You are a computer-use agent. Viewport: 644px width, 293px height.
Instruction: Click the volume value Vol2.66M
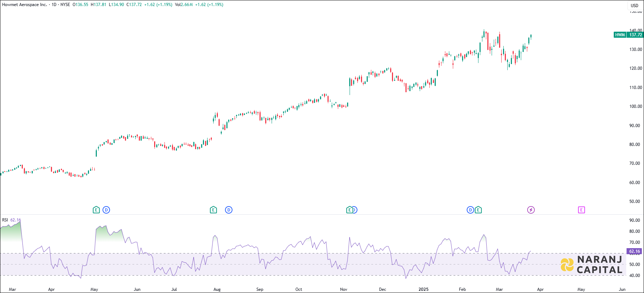[184, 5]
